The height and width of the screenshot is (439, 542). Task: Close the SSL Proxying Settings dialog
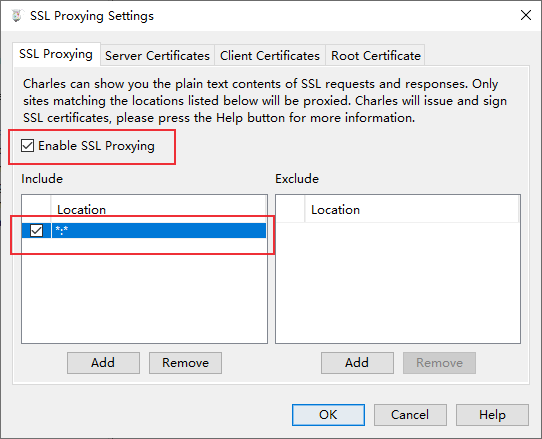(526, 15)
